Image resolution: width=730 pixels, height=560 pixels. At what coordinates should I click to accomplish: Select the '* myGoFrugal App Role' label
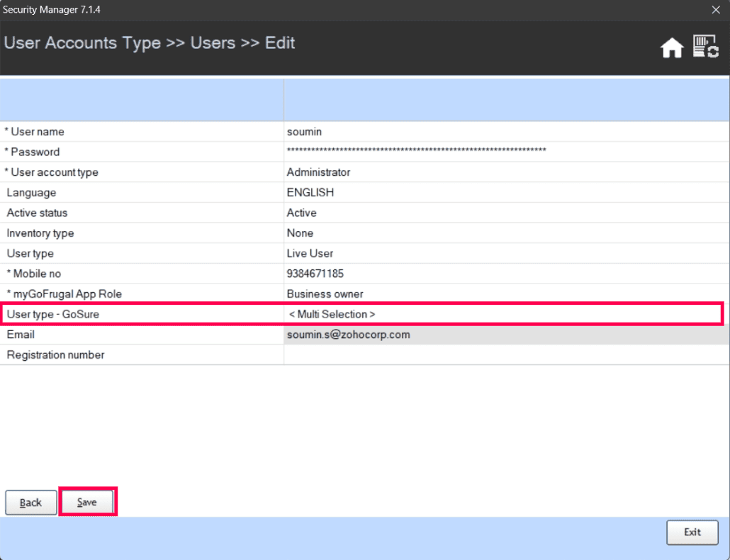coord(64,294)
